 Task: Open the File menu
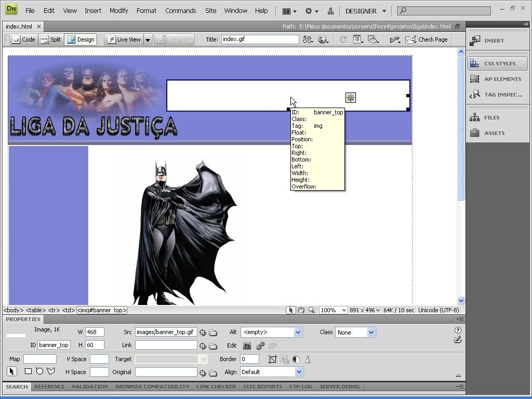click(x=30, y=11)
